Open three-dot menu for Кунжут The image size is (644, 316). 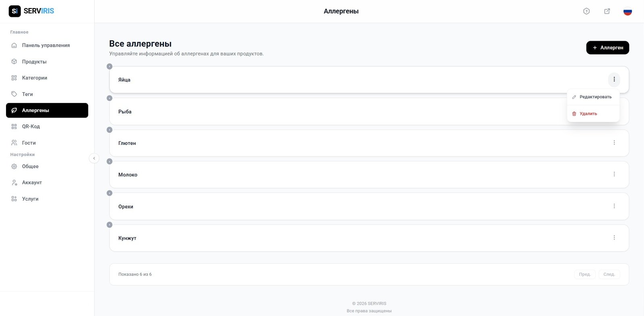point(614,238)
